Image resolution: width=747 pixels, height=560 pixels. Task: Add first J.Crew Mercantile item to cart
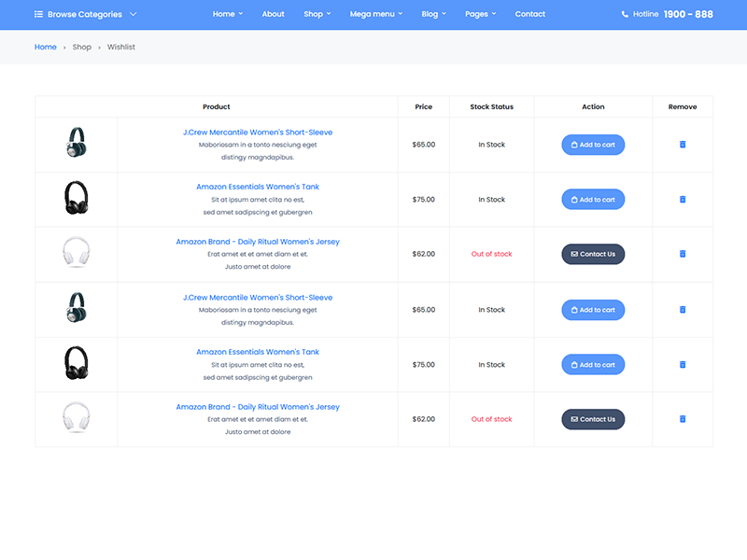(x=593, y=145)
